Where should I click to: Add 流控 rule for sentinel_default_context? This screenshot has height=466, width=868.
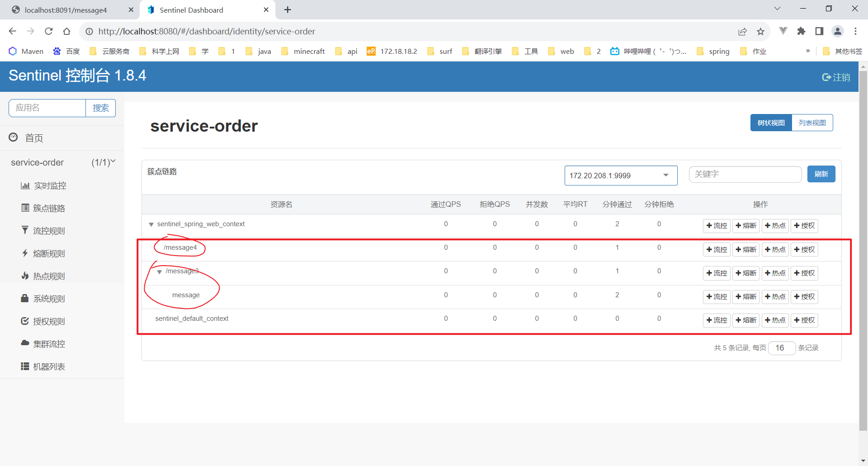click(717, 320)
